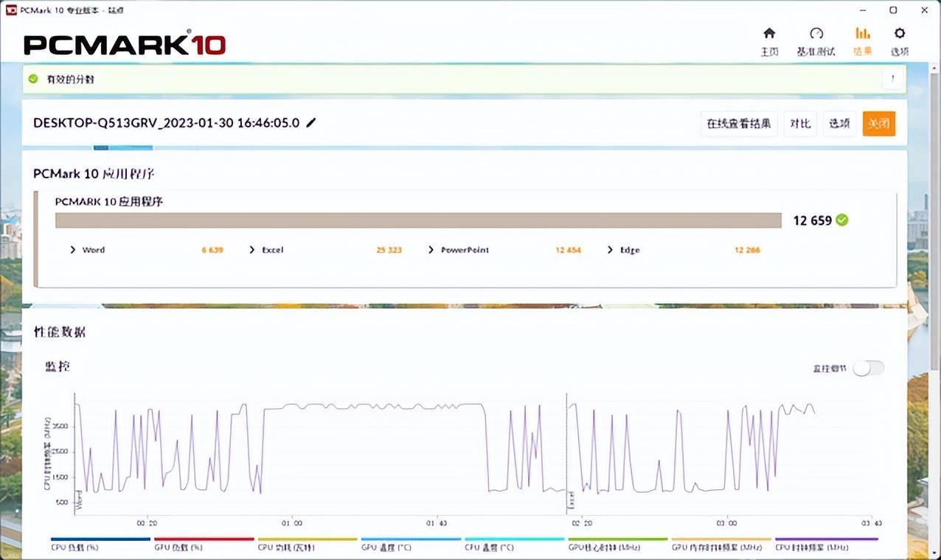Click the 在线查看结果 button

pos(739,123)
